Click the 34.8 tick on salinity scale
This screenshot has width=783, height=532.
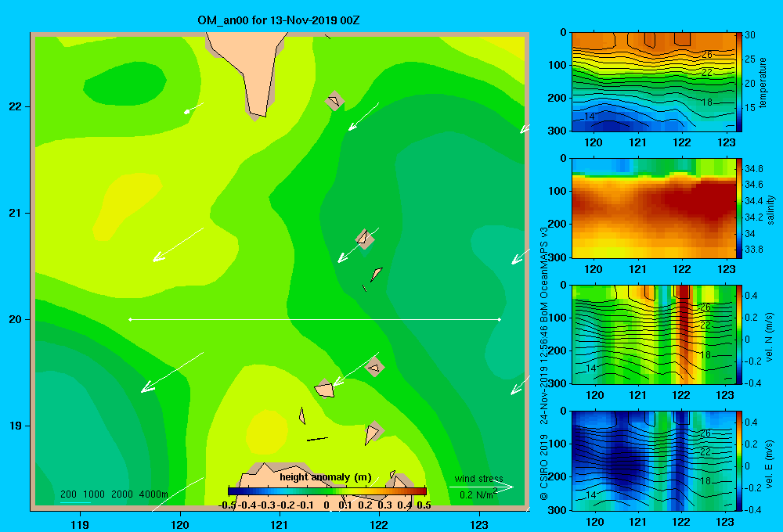point(753,169)
